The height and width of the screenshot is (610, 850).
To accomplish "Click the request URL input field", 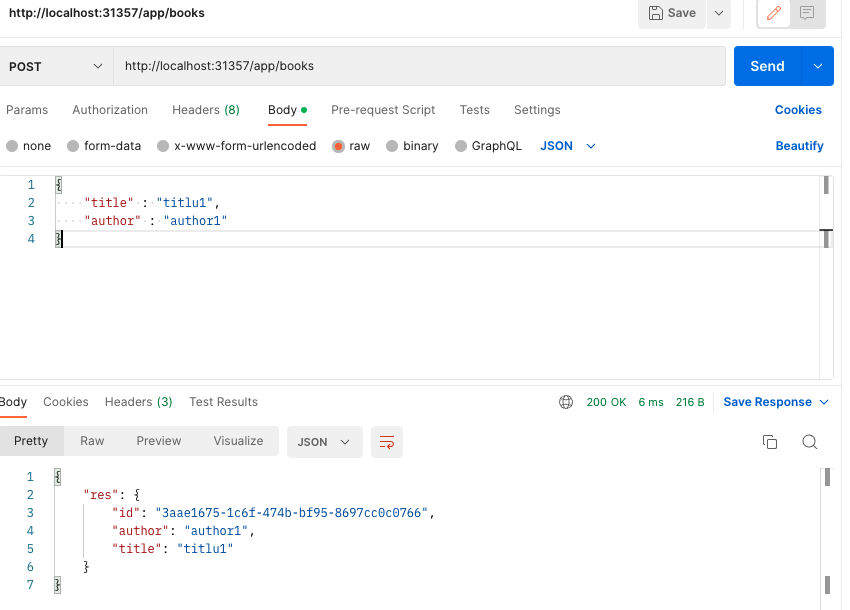I will click(x=418, y=66).
